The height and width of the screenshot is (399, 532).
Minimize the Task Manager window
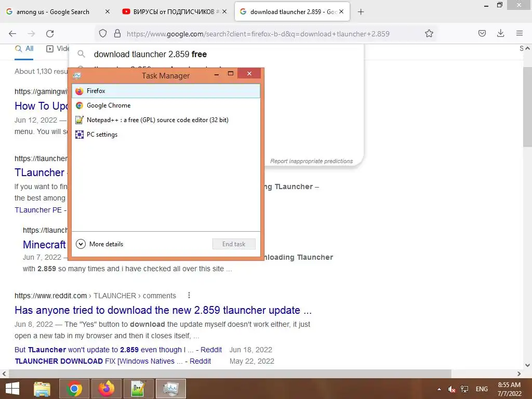pyautogui.click(x=217, y=74)
